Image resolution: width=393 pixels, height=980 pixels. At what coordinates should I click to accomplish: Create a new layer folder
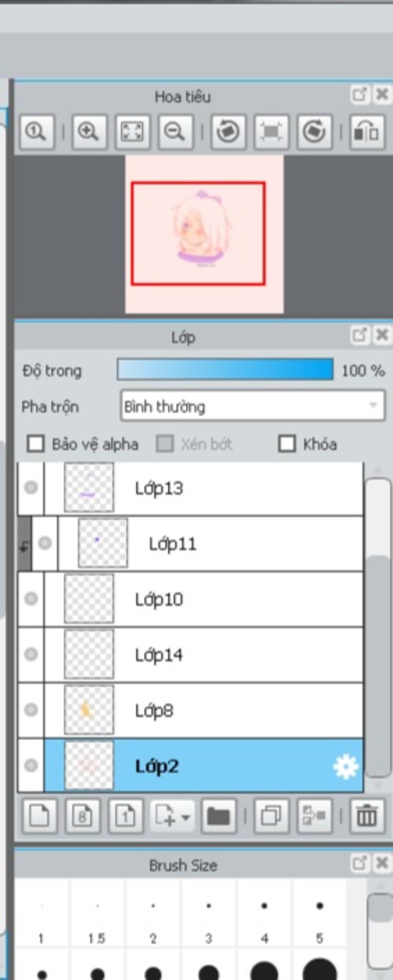(x=219, y=816)
